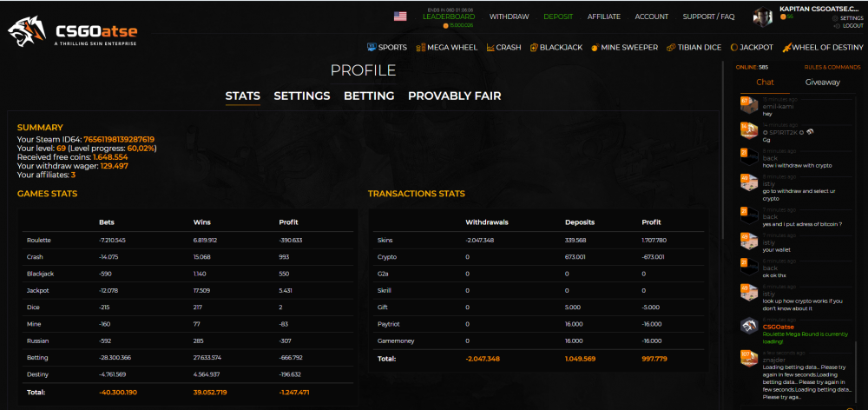
Task: Click the Crash chart icon
Action: point(490,48)
